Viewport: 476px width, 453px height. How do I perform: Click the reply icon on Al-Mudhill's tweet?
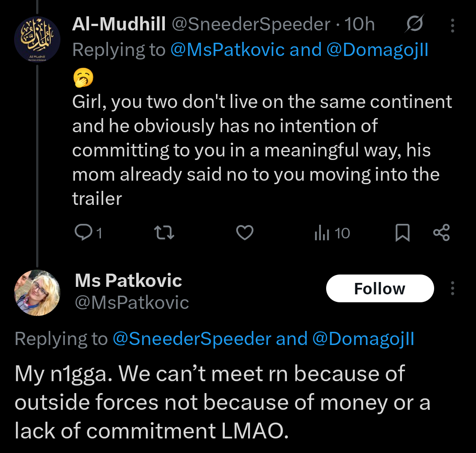(x=82, y=233)
